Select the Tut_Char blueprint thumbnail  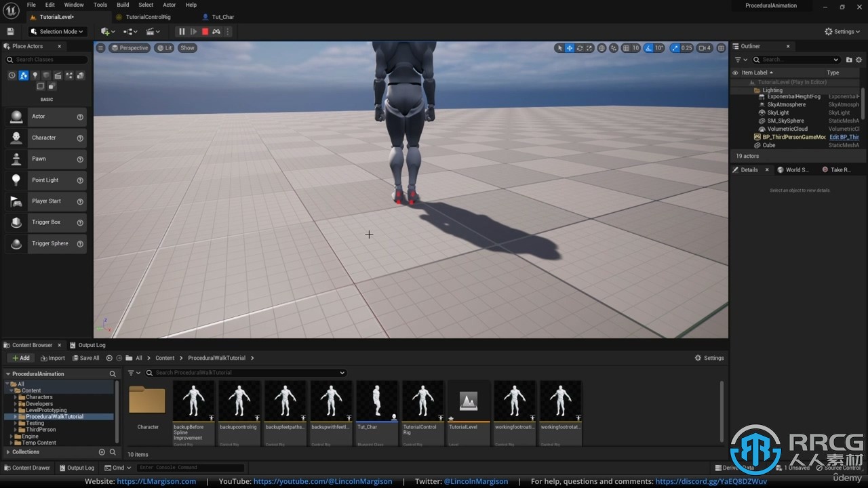pyautogui.click(x=377, y=401)
